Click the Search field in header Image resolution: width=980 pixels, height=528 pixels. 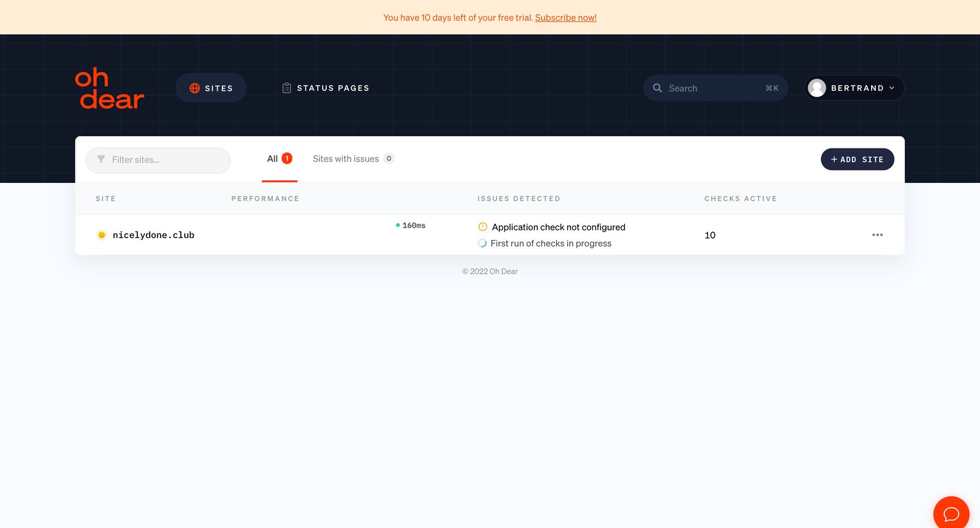[716, 88]
